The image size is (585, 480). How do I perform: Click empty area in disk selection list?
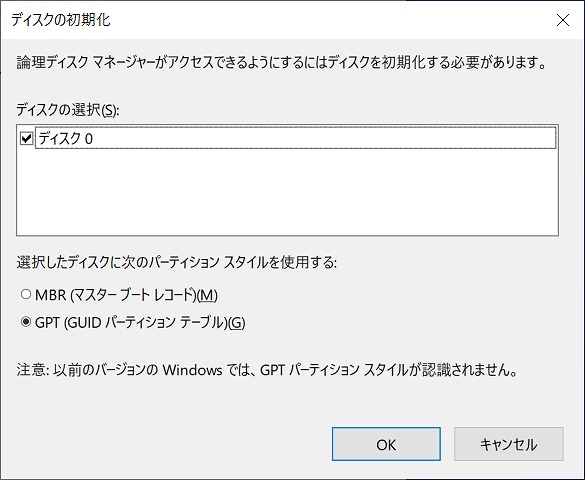287,192
